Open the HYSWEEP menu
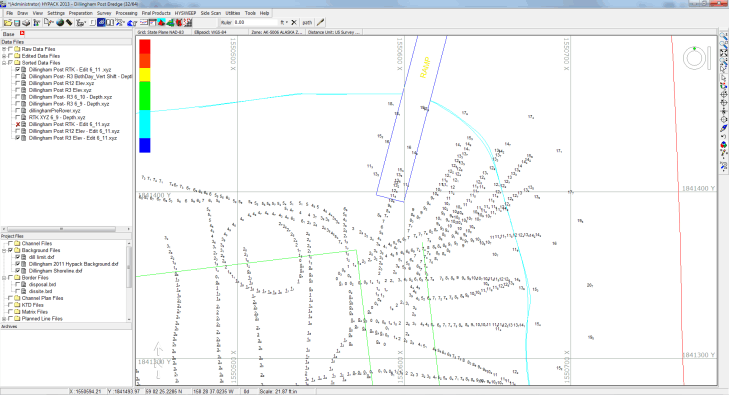This screenshot has height=395, width=729. click(185, 13)
